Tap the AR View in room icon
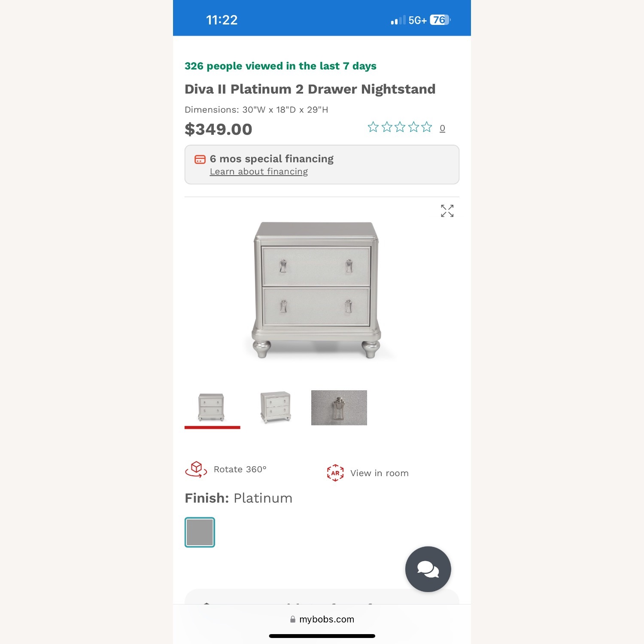 point(335,473)
